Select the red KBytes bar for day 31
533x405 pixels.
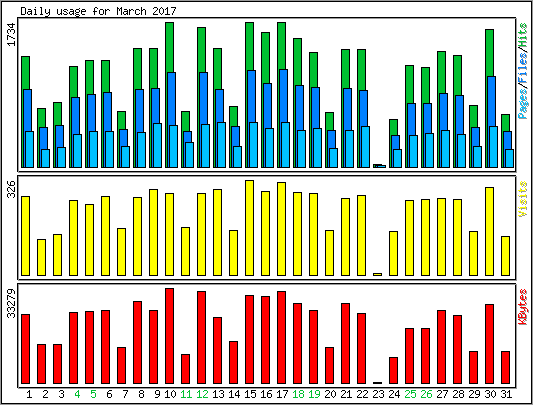point(505,368)
